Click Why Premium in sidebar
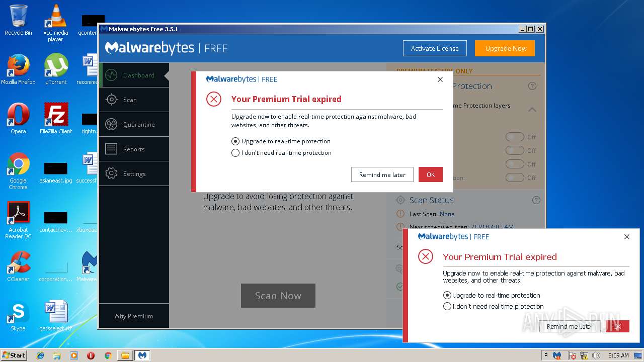 [134, 316]
